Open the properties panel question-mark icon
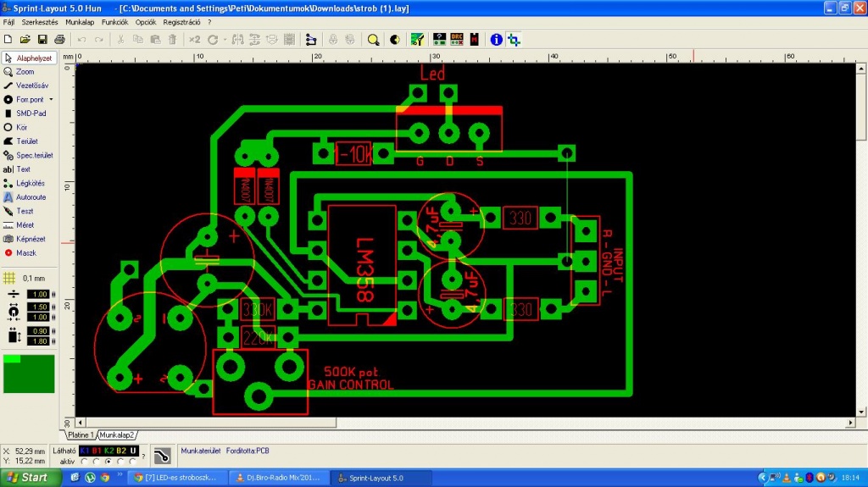The image size is (868, 487). pos(440,39)
